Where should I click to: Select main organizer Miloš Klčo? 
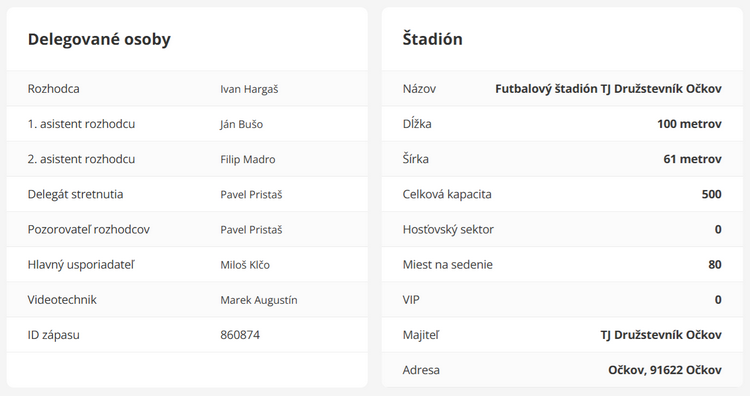click(245, 265)
